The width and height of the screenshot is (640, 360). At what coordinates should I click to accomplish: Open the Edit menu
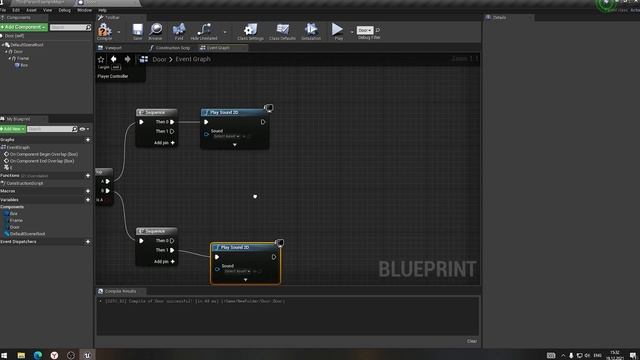coord(16,10)
